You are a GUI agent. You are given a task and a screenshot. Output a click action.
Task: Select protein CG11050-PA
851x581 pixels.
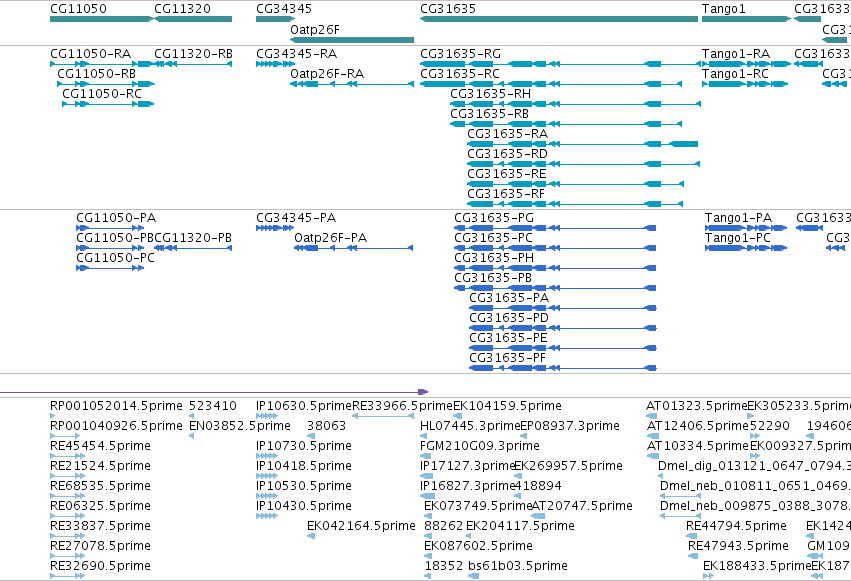110,228
